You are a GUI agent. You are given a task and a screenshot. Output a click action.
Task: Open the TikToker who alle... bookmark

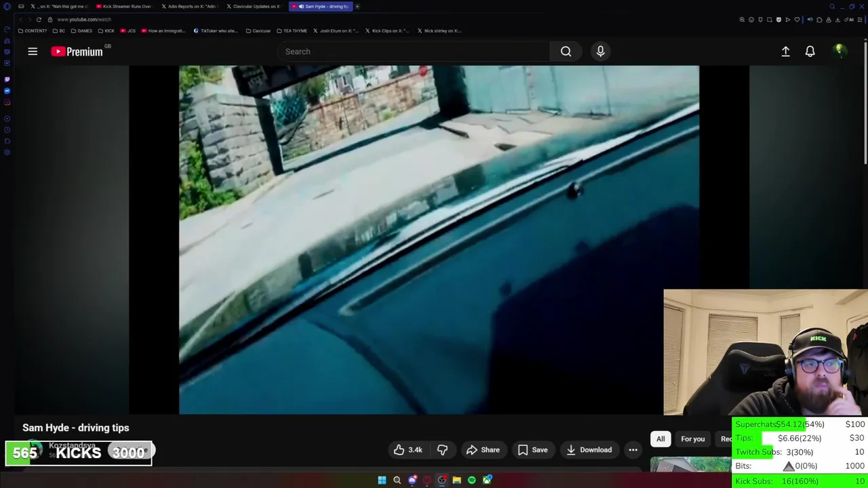point(216,30)
